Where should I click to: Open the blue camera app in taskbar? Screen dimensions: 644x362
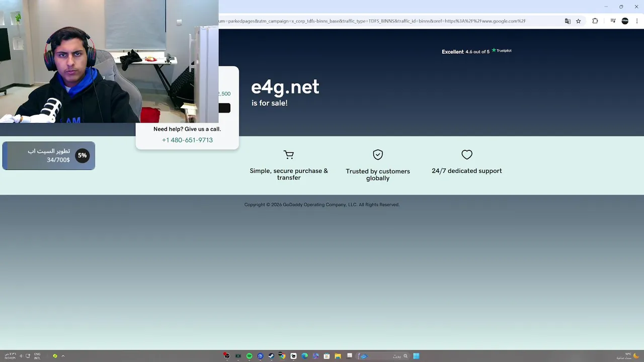coord(260,356)
